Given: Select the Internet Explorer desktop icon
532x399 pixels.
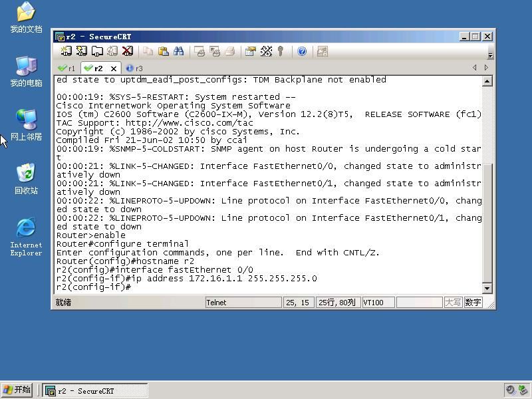Looking at the screenshot, I should 26,237.
